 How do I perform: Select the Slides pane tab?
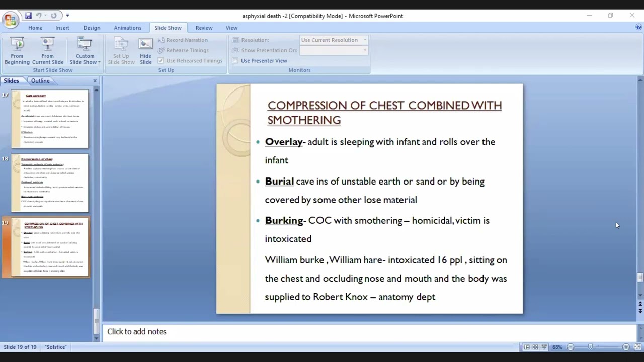click(11, 80)
